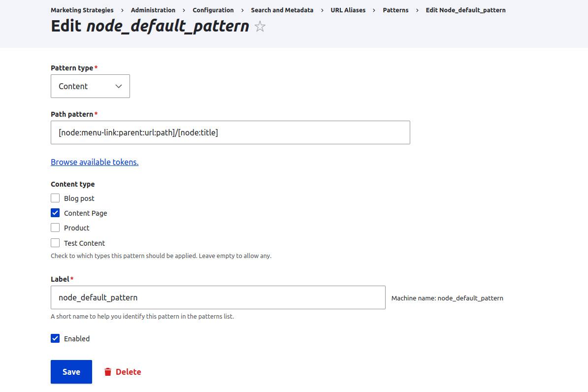Image resolution: width=588 pixels, height=392 pixels.
Task: Click the star icon beside the pattern title
Action: click(260, 27)
